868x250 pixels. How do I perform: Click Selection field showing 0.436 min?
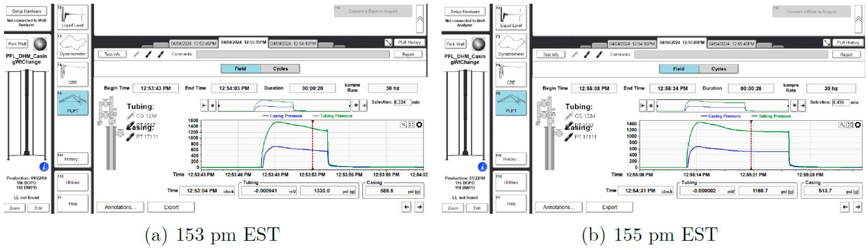(x=841, y=102)
